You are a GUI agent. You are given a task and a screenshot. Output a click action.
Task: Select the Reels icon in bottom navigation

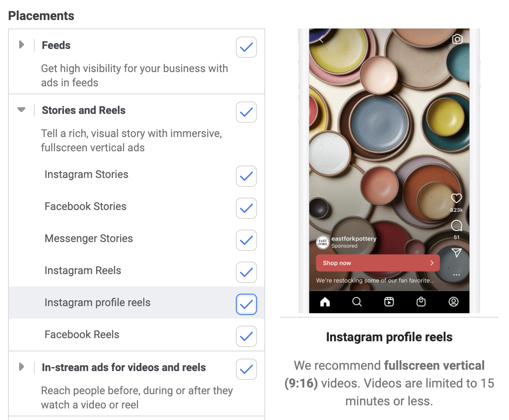coord(389,302)
